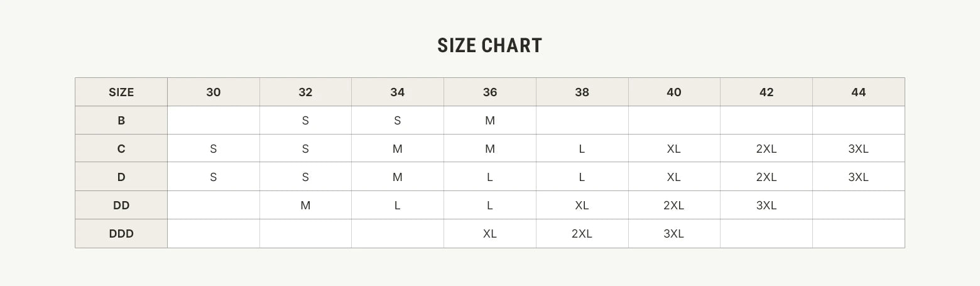The image size is (980, 286).
Task: Click the XL cell for 36DDD
Action: pyautogui.click(x=490, y=233)
